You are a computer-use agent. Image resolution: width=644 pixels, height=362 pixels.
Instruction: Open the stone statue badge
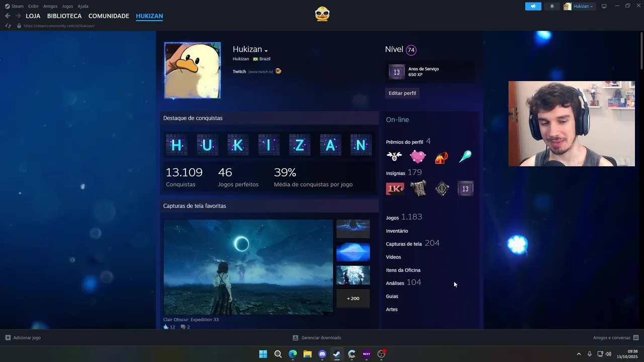point(418,188)
